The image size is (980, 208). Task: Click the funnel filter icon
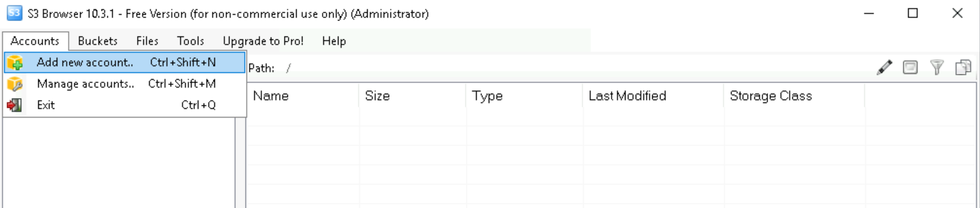[x=937, y=67]
